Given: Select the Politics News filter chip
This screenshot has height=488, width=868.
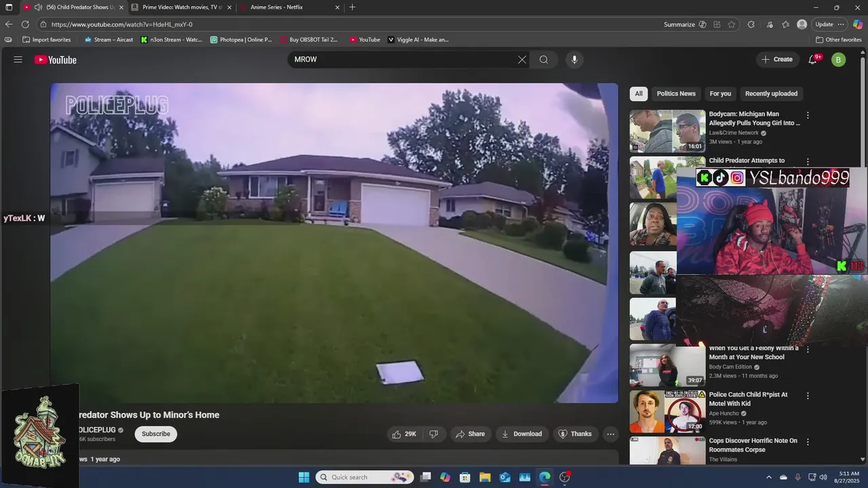Looking at the screenshot, I should 676,94.
